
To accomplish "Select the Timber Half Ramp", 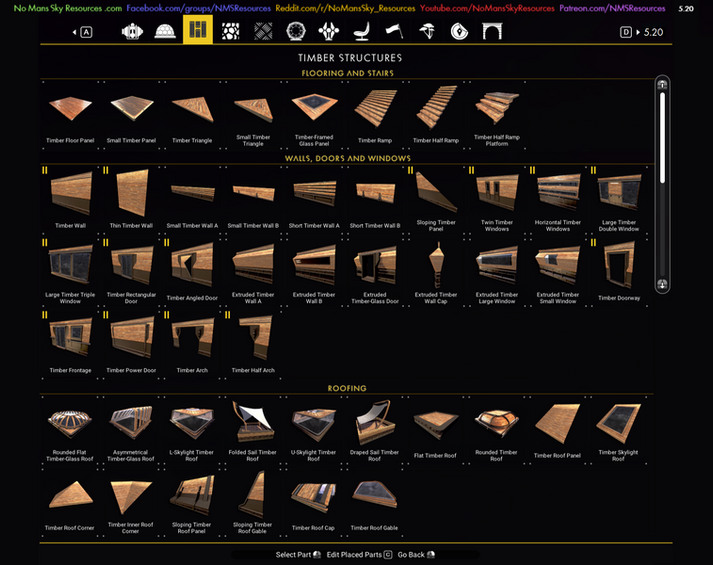I will pyautogui.click(x=436, y=115).
